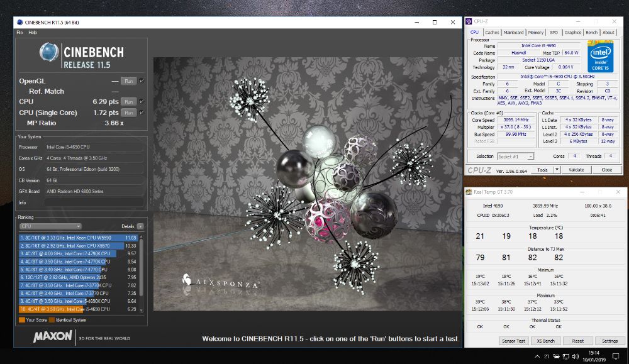Open the notification center tray icon
Screen dimensions: 629x364
tap(616, 356)
